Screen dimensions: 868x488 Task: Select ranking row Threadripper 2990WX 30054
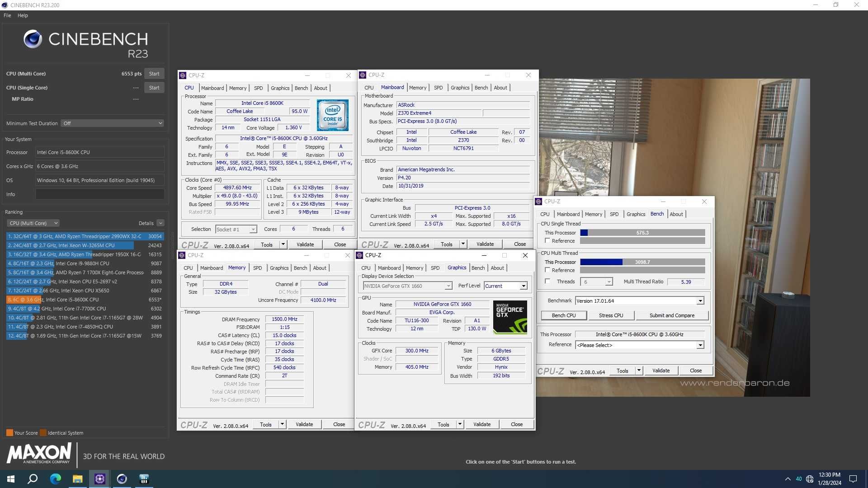click(x=85, y=236)
